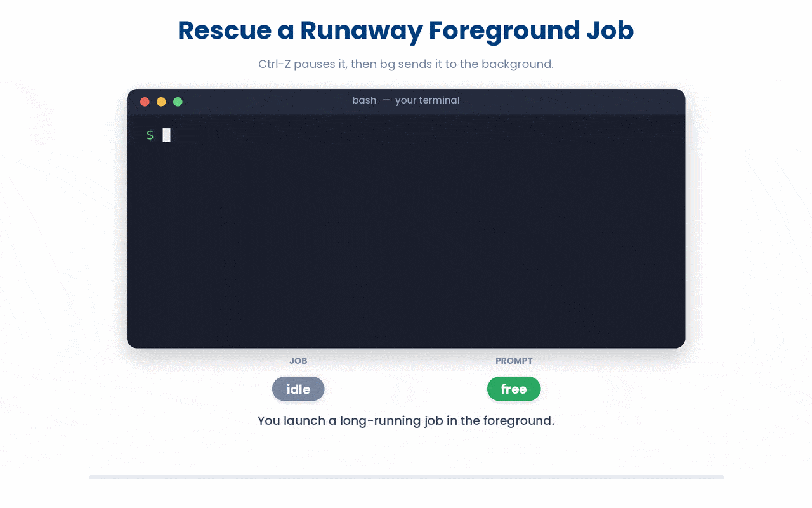The width and height of the screenshot is (812, 508).
Task: Click the 'You launch a long-running job' caption
Action: click(x=406, y=420)
